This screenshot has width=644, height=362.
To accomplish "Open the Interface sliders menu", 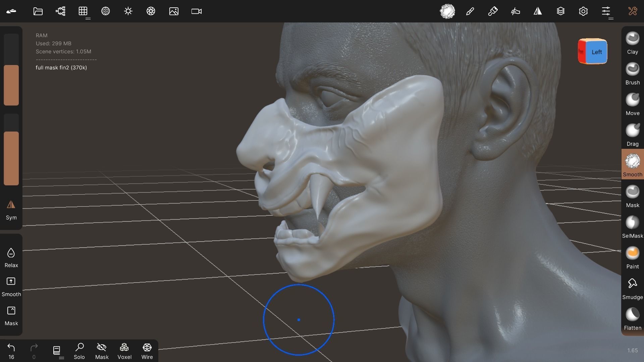I will coord(606,11).
